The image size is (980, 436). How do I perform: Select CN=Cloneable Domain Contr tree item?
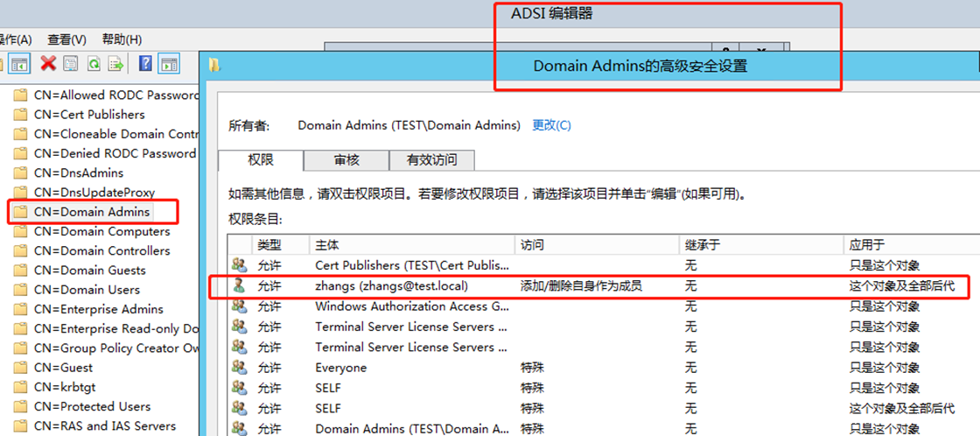pos(115,134)
